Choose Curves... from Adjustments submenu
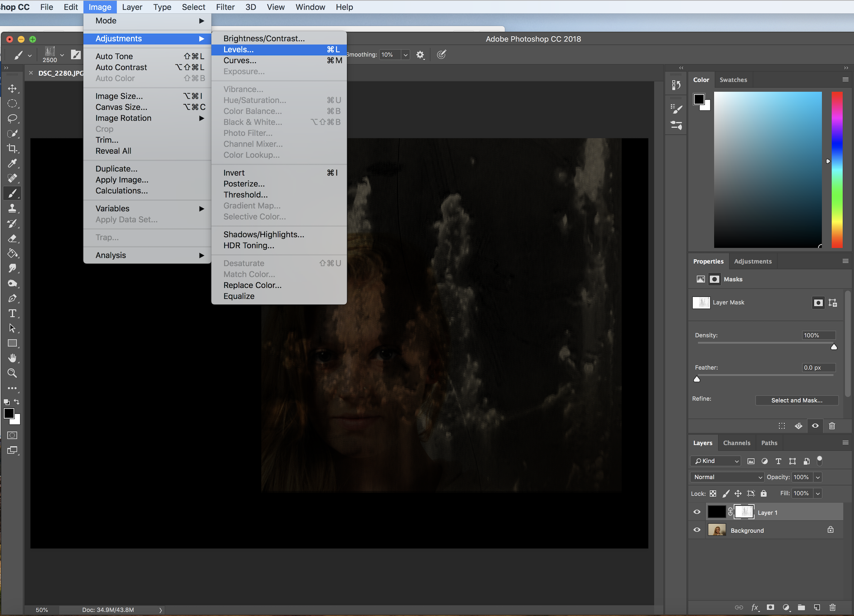Viewport: 854px width, 616px height. (x=240, y=60)
